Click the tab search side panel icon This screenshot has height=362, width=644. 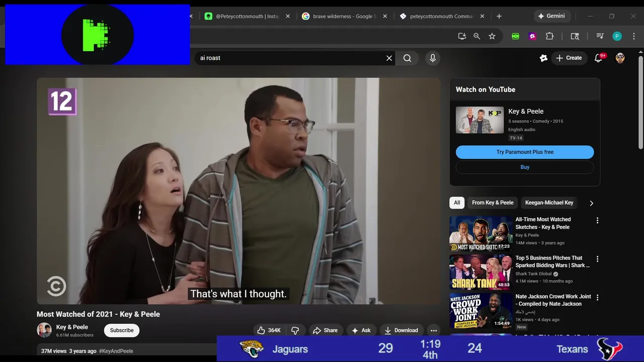tap(575, 36)
